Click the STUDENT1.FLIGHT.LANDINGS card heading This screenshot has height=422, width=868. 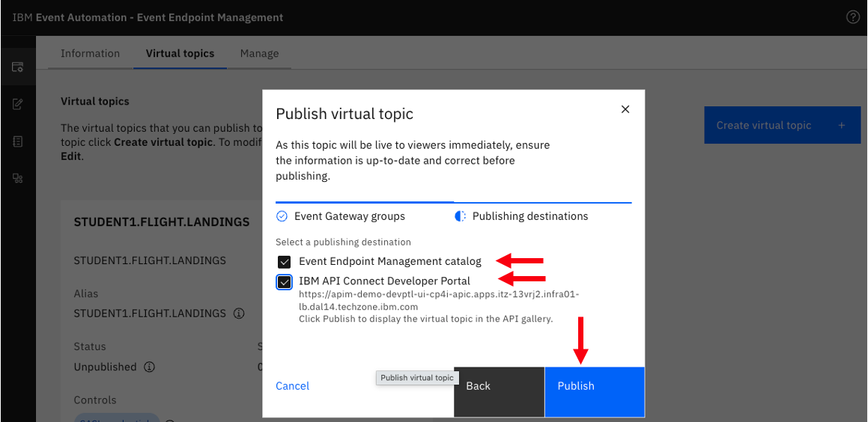pyautogui.click(x=162, y=222)
